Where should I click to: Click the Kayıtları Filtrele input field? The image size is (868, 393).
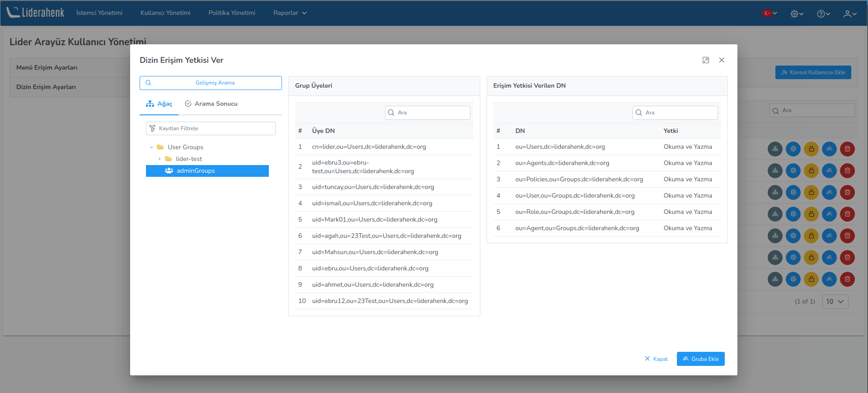214,128
